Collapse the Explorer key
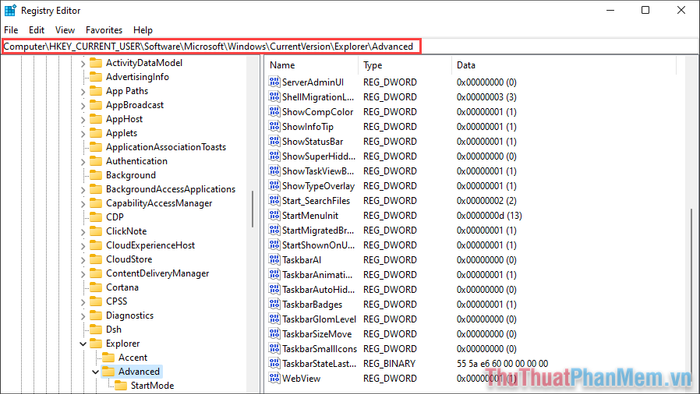700x394 pixels. point(83,344)
